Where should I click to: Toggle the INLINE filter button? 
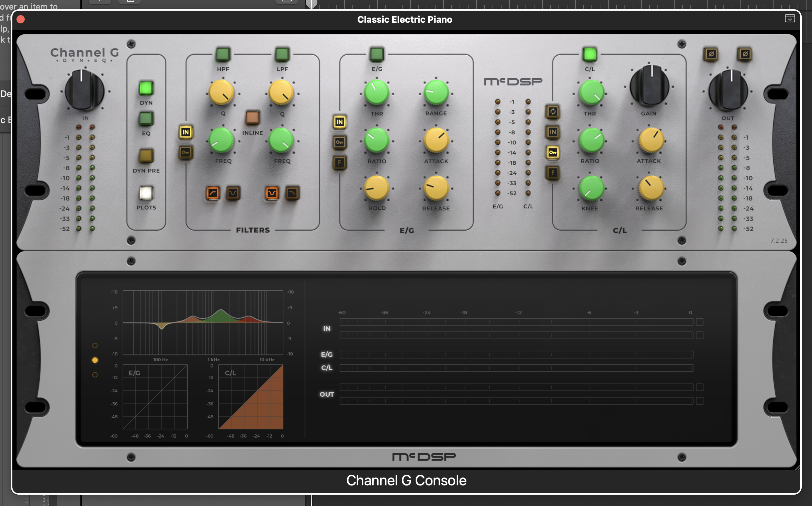pyautogui.click(x=252, y=118)
